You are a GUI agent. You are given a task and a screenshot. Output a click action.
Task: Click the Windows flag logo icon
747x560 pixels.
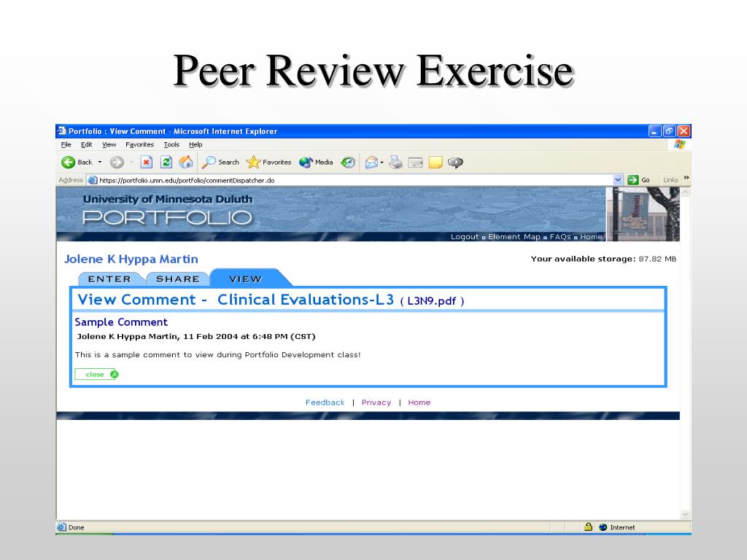[679, 144]
